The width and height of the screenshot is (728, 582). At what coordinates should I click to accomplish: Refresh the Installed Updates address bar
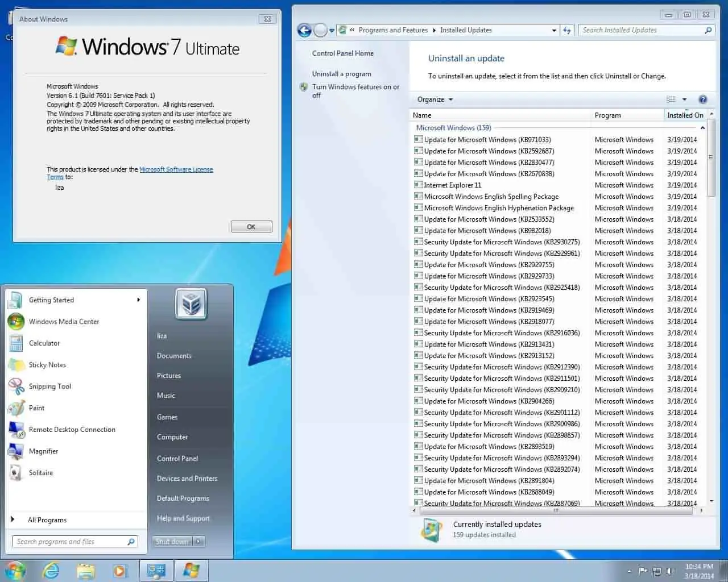[567, 30]
